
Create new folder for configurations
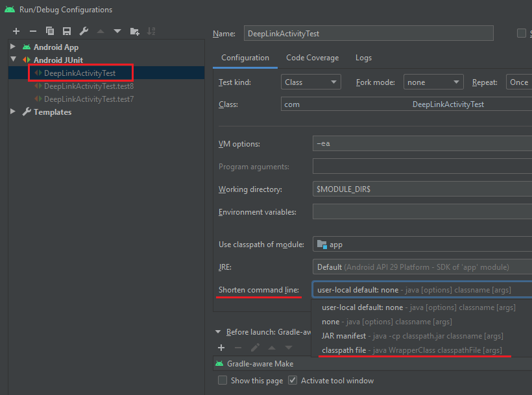tap(134, 30)
